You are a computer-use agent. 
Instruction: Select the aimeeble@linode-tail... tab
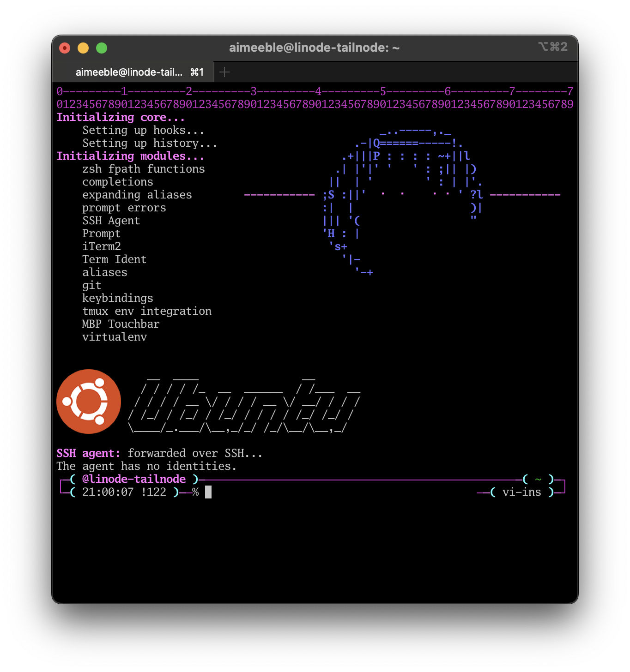[x=133, y=72]
